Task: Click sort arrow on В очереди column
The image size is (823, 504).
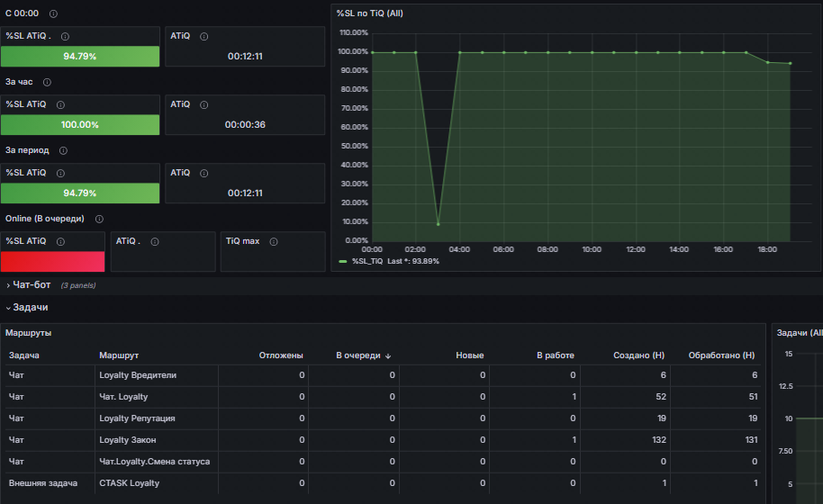Action: click(388, 355)
